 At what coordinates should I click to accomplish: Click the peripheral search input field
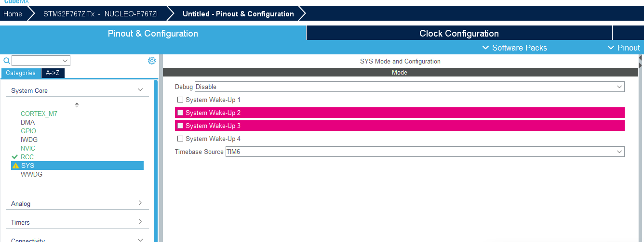[x=38, y=61]
